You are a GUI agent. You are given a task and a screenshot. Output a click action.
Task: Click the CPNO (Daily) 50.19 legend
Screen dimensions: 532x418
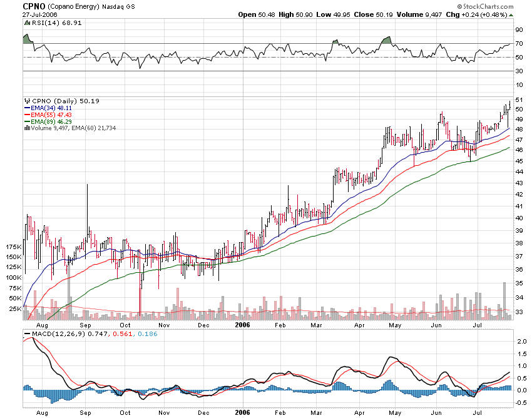66,101
